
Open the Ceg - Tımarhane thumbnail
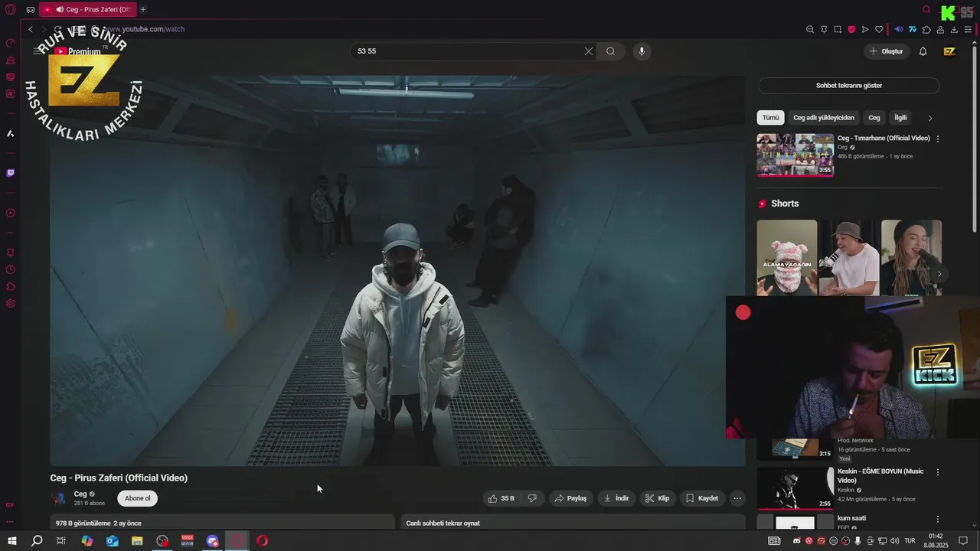[795, 155]
